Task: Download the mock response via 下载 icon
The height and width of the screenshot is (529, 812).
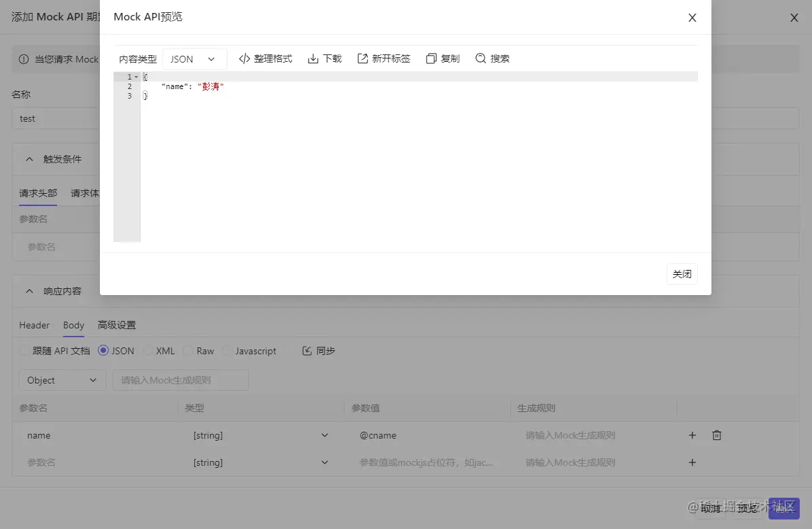Action: (x=313, y=58)
